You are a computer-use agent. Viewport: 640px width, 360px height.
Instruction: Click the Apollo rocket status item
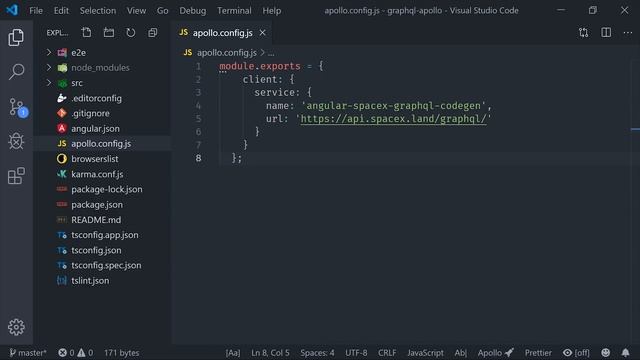point(496,353)
